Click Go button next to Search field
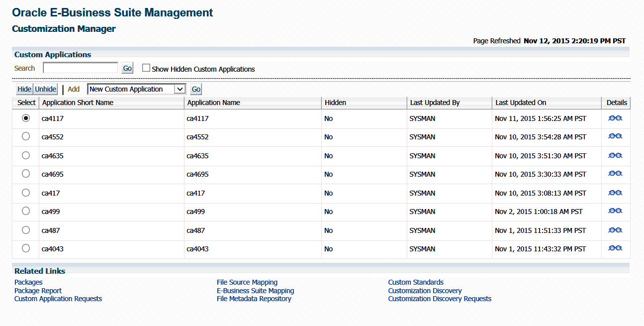 [x=127, y=68]
